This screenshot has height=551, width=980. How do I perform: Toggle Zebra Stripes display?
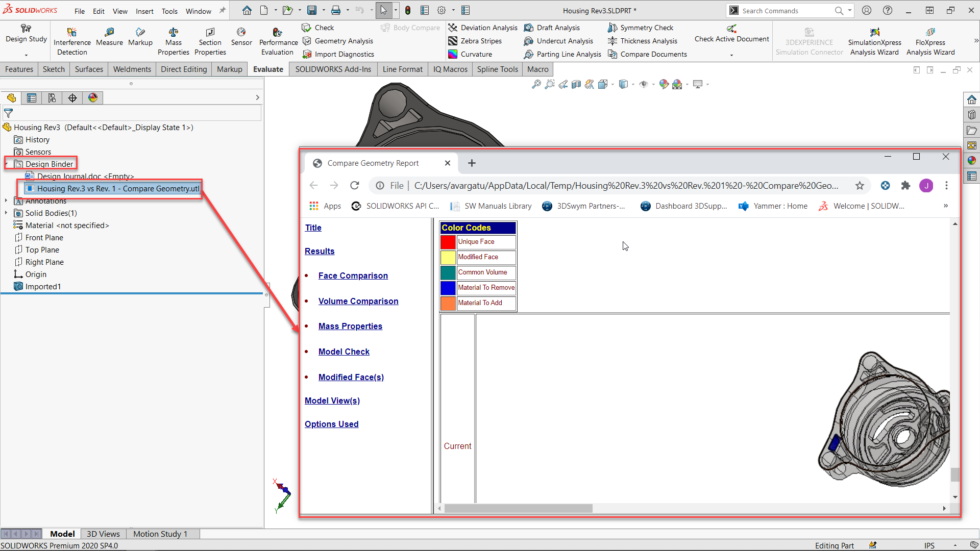pos(475,41)
